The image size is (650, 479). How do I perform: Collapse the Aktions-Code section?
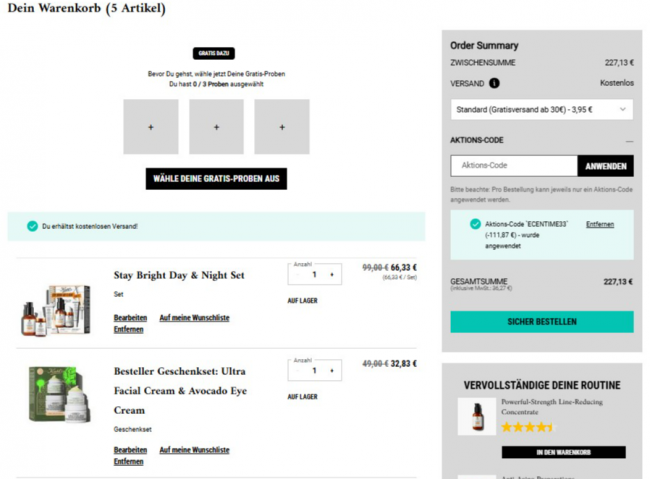tap(629, 141)
